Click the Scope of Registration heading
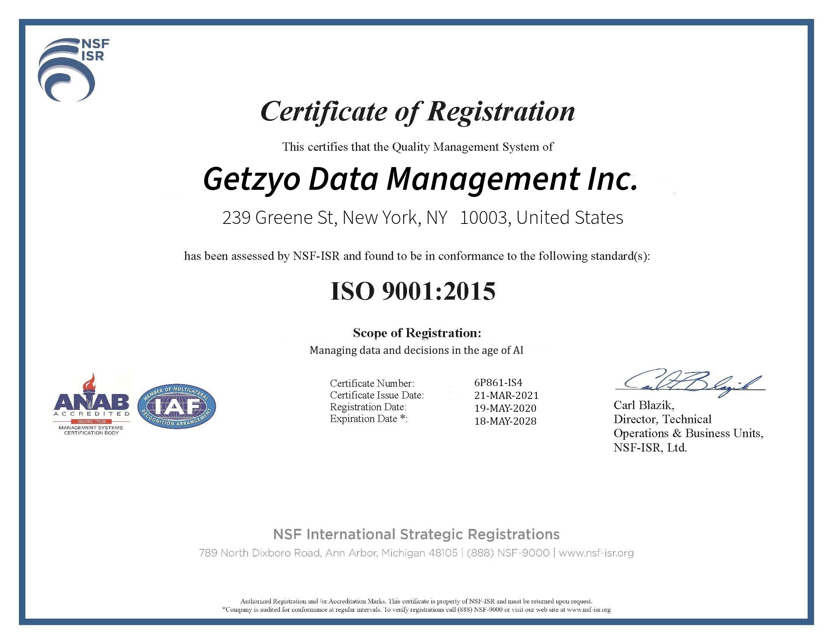This screenshot has width=833, height=644. tap(417, 333)
